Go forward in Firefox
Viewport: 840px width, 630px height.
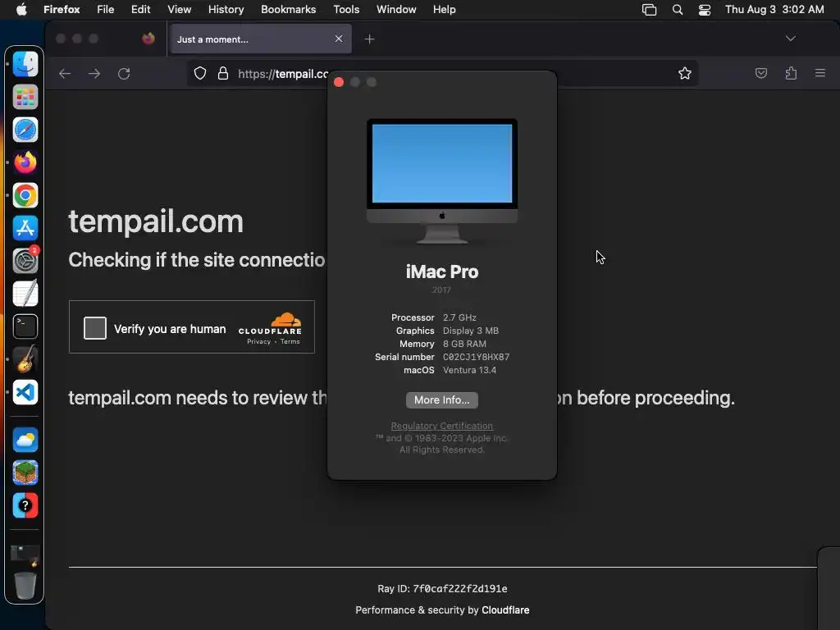tap(94, 73)
